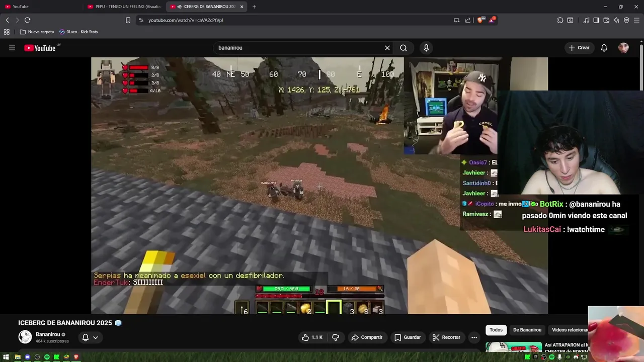Screen dimensions: 644x362
Task: Open the Windows Start button
Action: tap(6, 357)
